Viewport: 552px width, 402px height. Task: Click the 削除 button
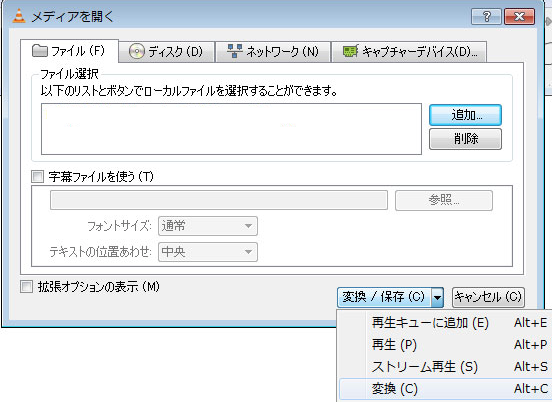coord(465,139)
